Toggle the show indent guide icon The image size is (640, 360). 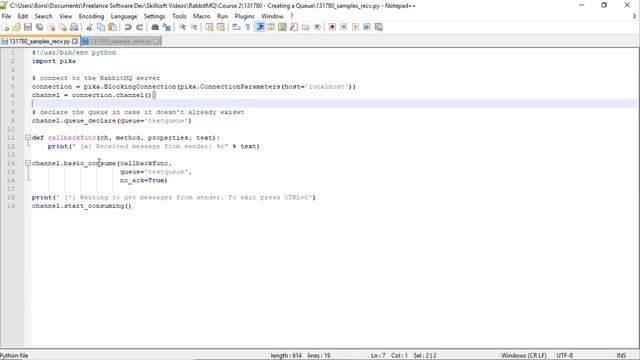tap(260, 27)
